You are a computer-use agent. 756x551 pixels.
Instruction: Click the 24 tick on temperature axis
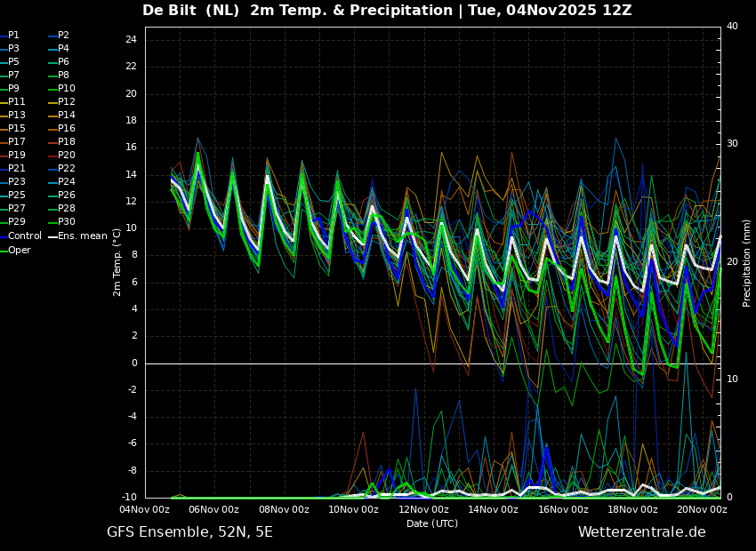[131, 40]
